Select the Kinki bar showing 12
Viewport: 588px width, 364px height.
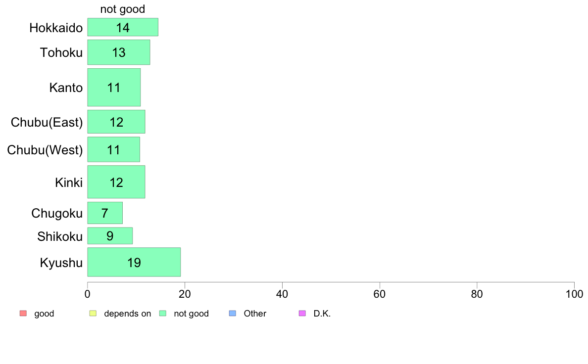pyautogui.click(x=116, y=182)
